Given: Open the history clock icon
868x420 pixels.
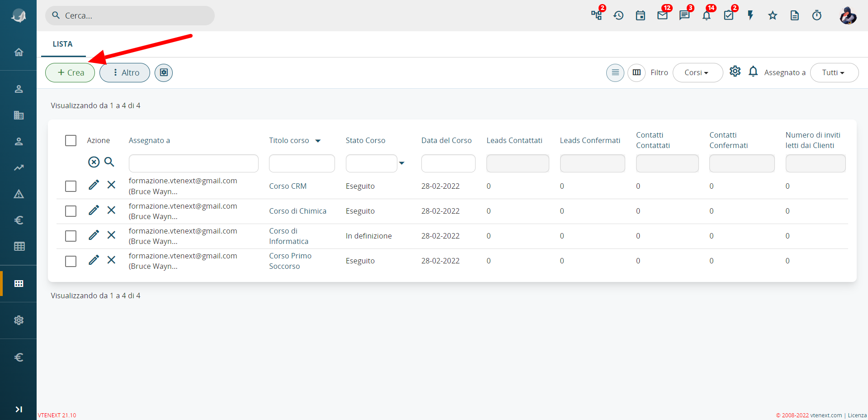Looking at the screenshot, I should coord(618,15).
